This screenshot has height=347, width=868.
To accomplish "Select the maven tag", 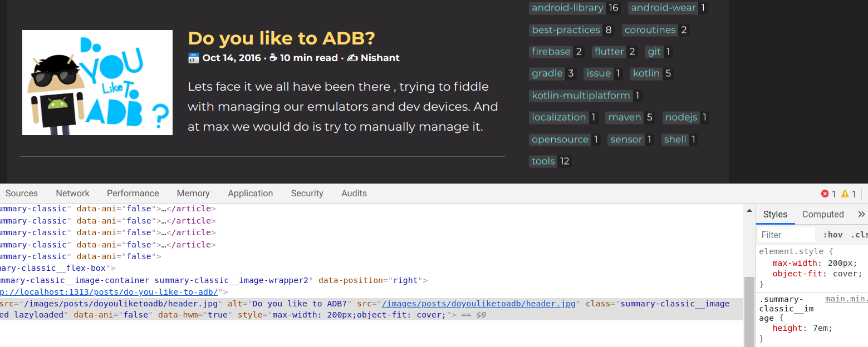I will (625, 117).
